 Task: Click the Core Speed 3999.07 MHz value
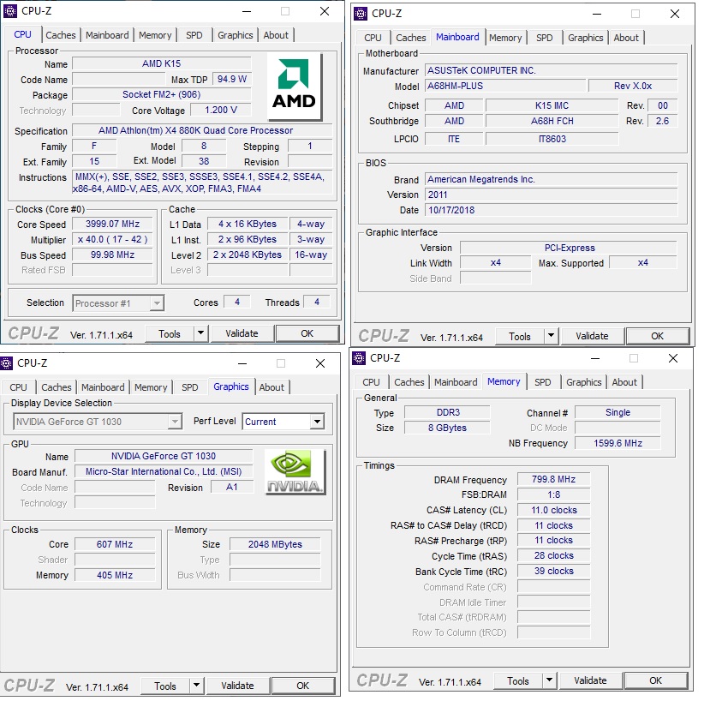(x=112, y=224)
